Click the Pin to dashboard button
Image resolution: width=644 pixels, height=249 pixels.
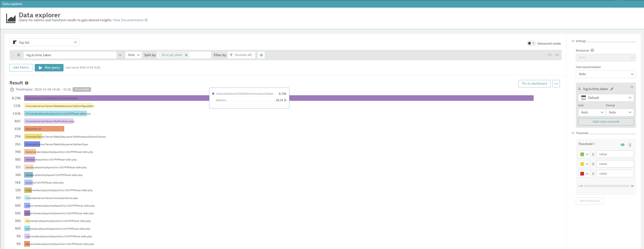[x=534, y=83]
